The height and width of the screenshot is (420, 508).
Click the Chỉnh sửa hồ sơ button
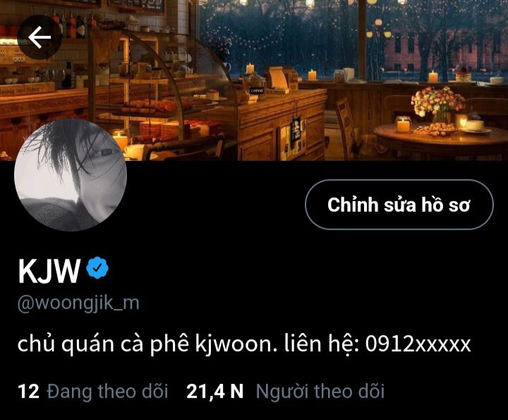point(399,205)
